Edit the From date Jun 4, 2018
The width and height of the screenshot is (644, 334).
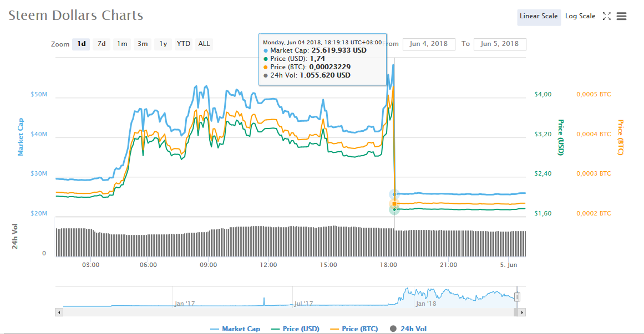pos(429,44)
